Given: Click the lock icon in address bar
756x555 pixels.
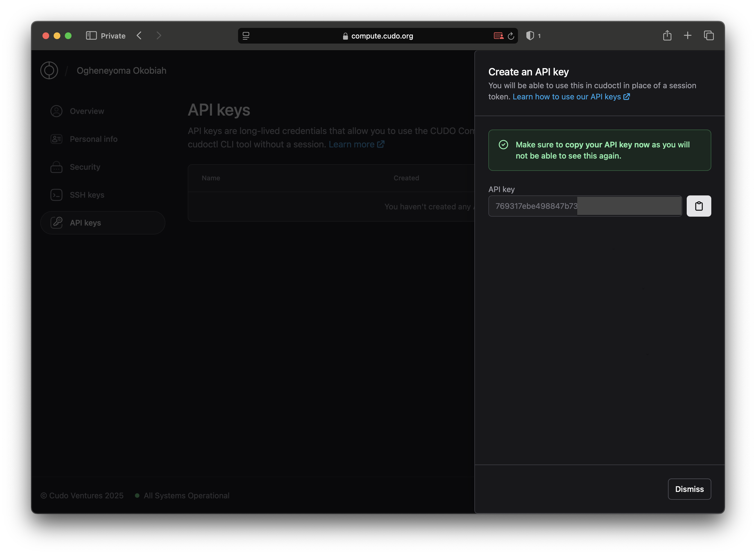Looking at the screenshot, I should [x=345, y=36].
